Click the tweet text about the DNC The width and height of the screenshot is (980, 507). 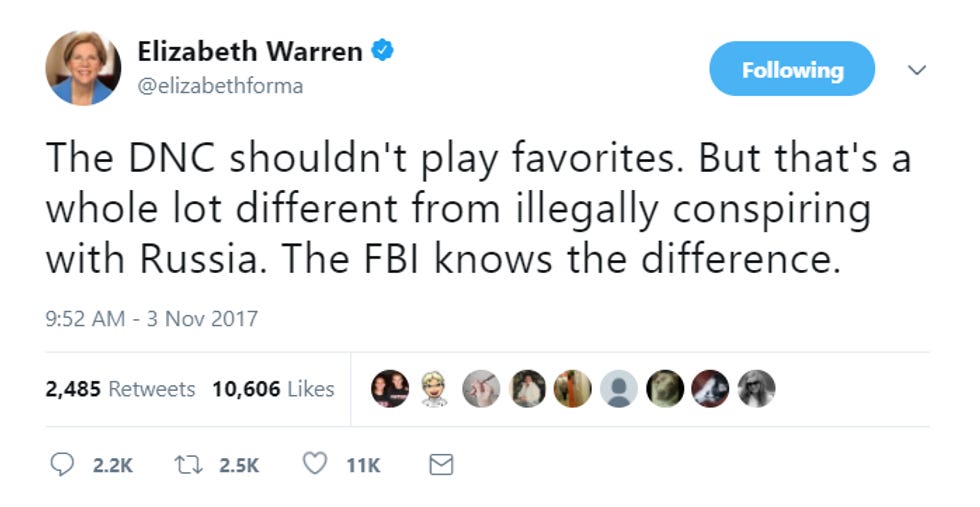(478, 208)
